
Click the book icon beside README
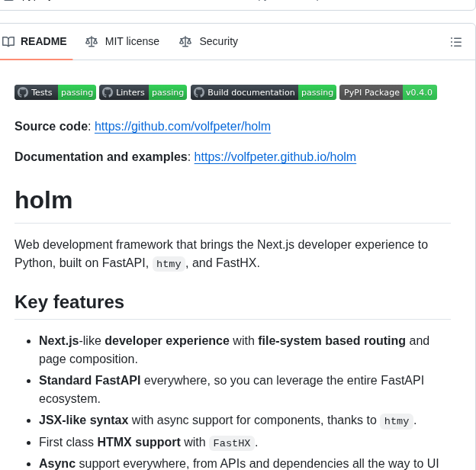8,42
